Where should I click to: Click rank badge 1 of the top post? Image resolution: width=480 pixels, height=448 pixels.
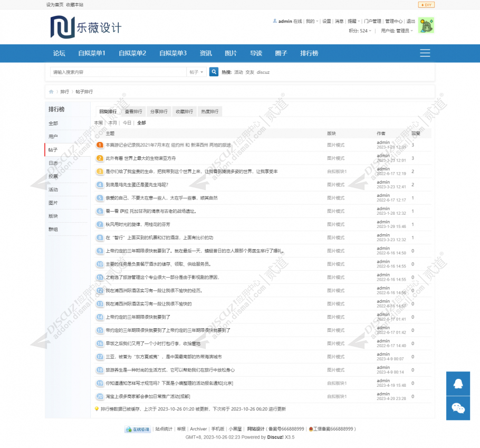click(x=100, y=145)
